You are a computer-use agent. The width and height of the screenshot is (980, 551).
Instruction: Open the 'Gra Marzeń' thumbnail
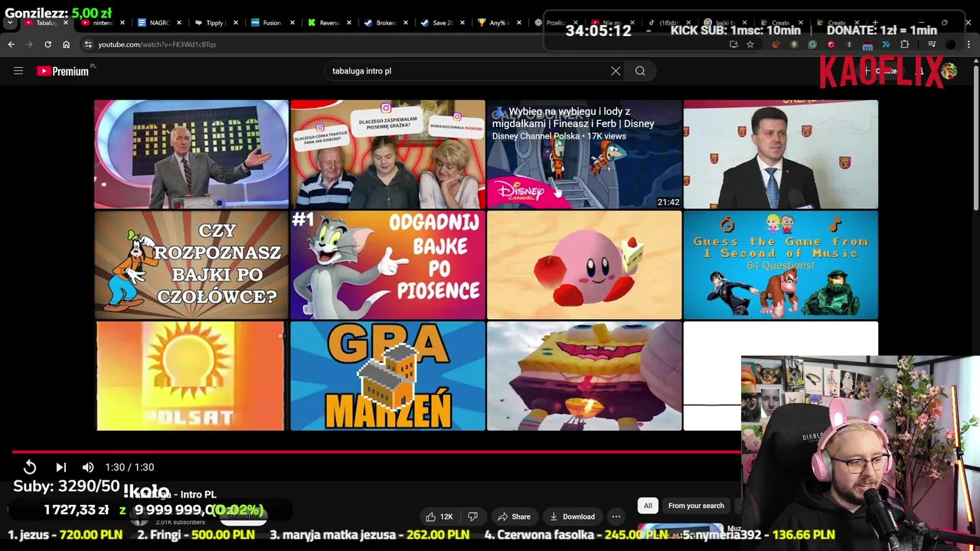coord(387,376)
